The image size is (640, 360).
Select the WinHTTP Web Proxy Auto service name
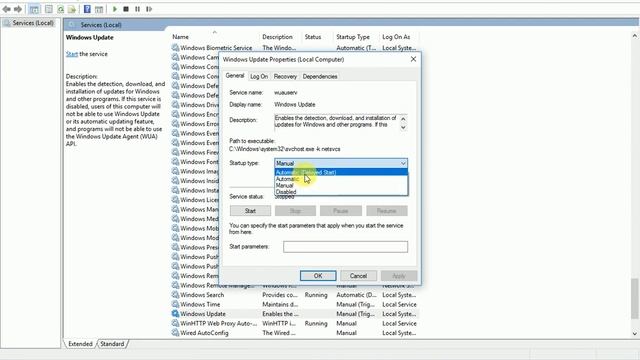coord(218,323)
